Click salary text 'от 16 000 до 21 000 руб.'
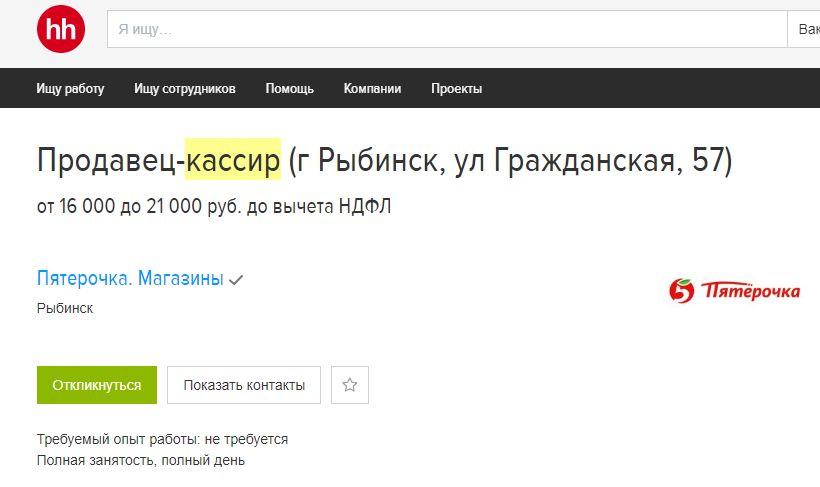820x487 pixels. click(139, 206)
